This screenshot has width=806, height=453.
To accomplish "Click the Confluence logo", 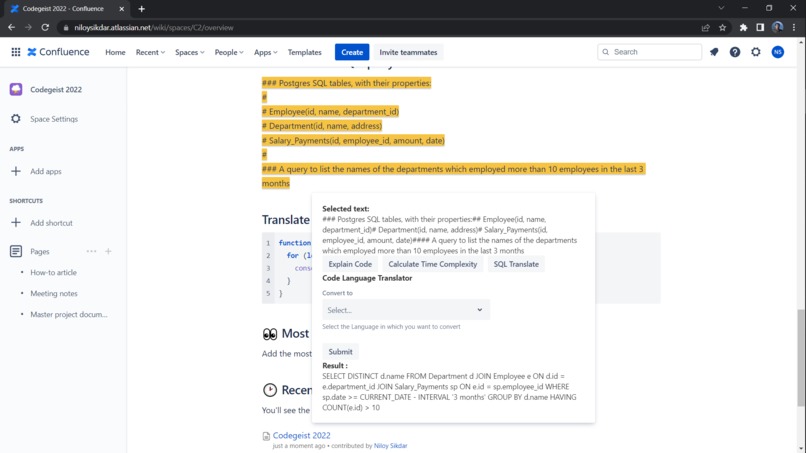I will [x=58, y=52].
